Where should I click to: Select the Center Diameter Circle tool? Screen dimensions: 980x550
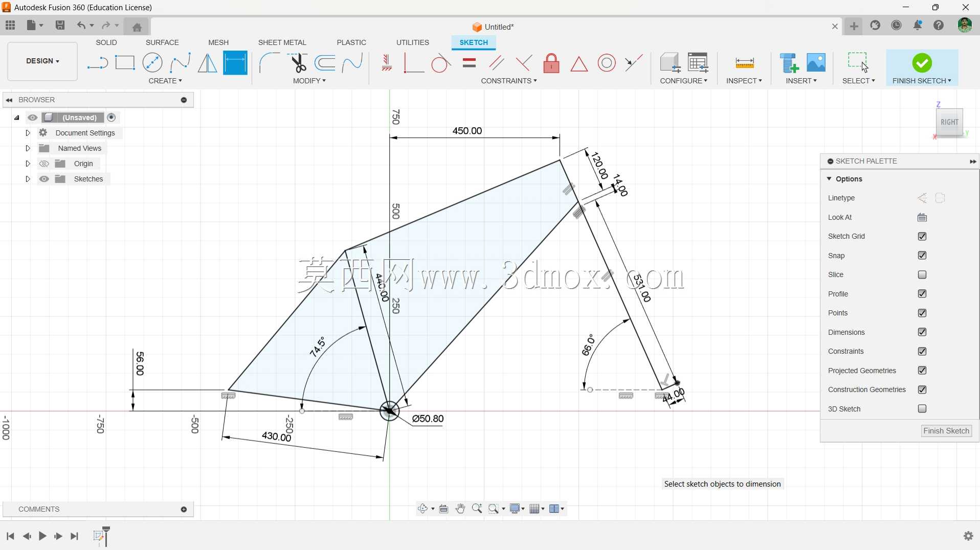coord(152,63)
